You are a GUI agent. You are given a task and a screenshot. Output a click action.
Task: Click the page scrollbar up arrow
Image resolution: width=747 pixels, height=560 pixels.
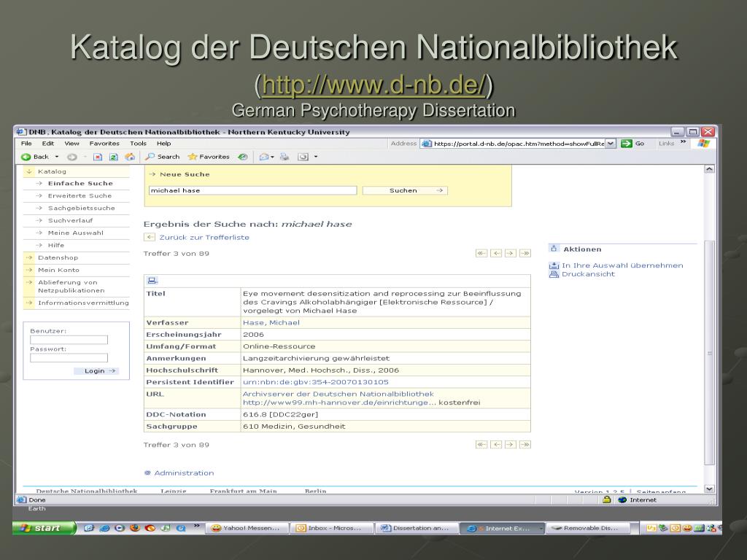tap(709, 169)
